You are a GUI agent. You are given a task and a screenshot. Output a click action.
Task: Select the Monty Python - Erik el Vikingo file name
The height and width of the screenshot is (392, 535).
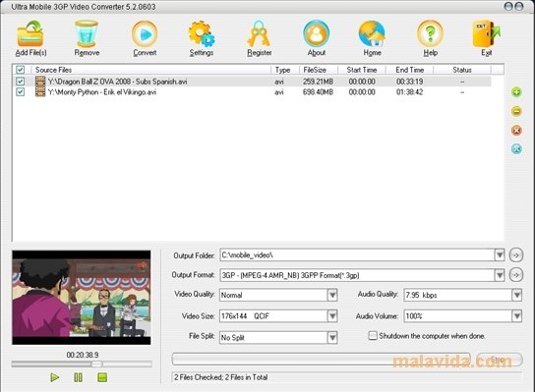tap(102, 92)
